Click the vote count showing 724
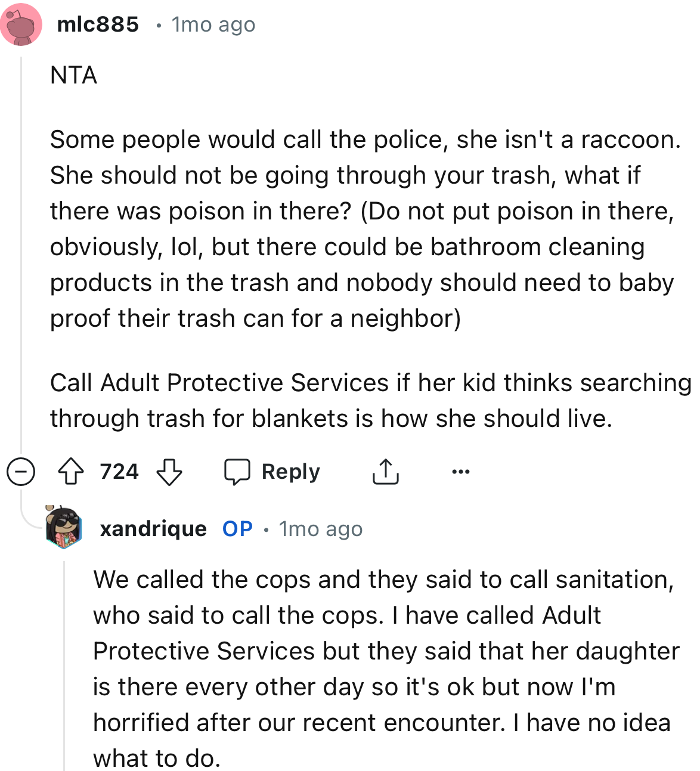 point(119,471)
